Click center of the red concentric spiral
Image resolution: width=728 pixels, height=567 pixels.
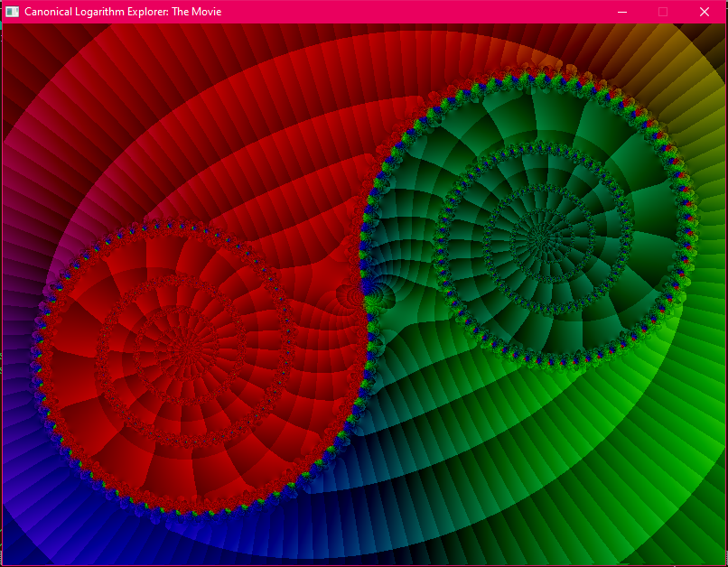187,351
